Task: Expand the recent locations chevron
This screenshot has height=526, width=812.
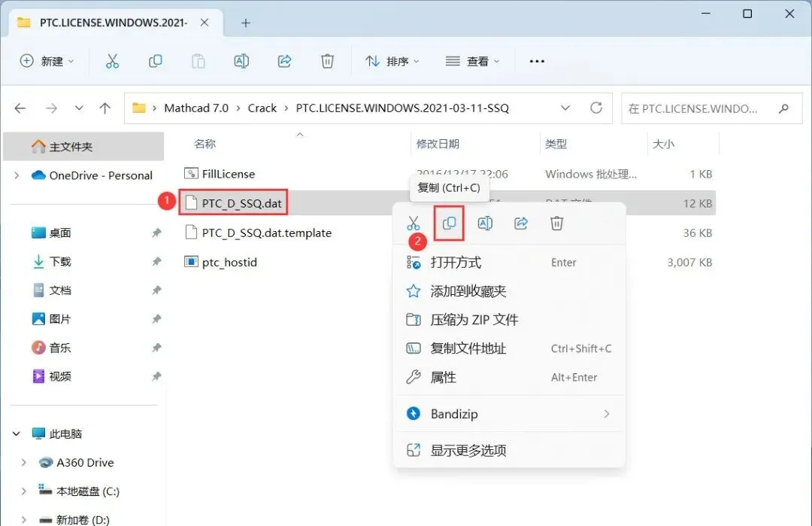Action: tap(79, 108)
